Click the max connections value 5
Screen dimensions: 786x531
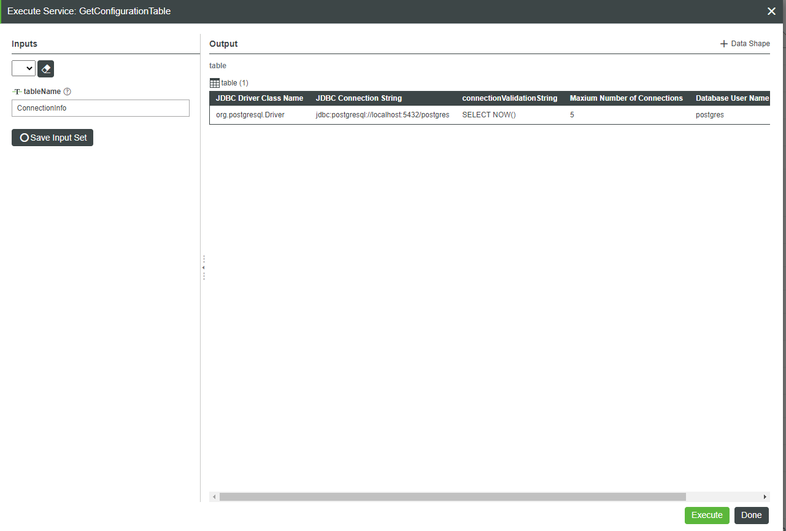pyautogui.click(x=572, y=115)
